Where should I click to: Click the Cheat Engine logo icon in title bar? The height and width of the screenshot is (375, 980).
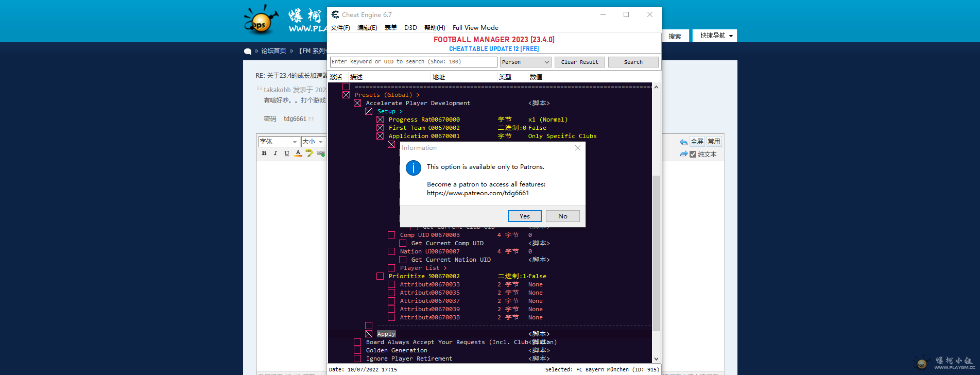click(x=335, y=14)
